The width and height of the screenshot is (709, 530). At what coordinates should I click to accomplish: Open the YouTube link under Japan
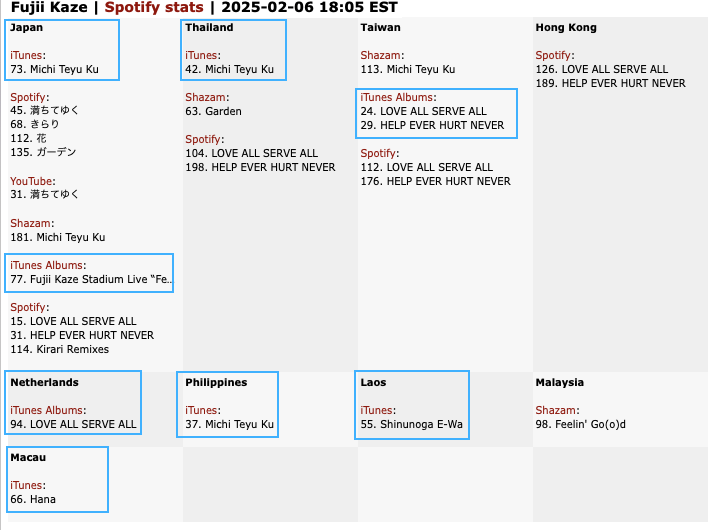31,181
